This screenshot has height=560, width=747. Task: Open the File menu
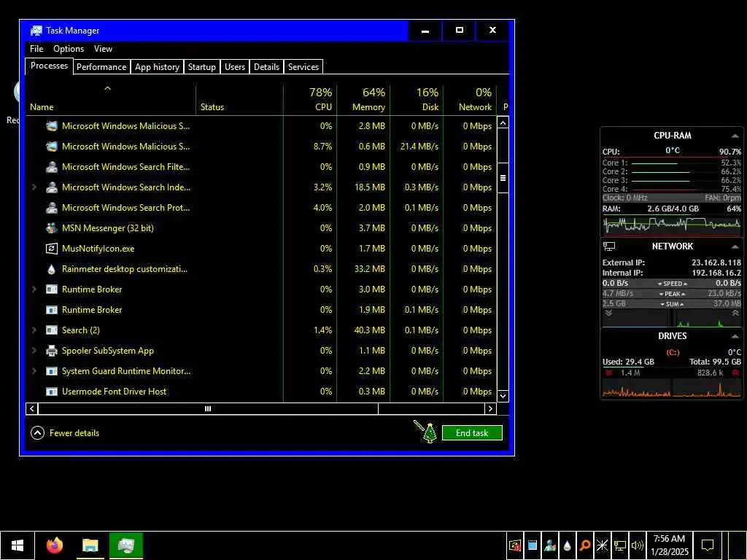coord(36,49)
